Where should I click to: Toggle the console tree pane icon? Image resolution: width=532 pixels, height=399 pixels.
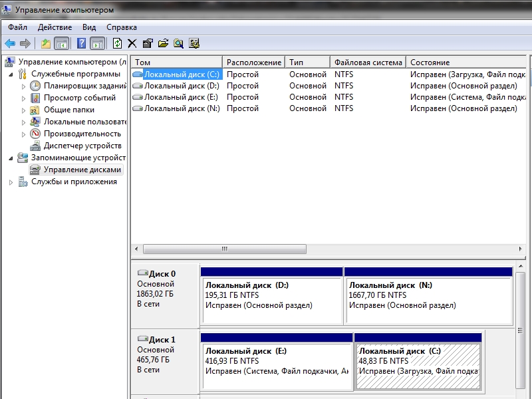tap(61, 43)
